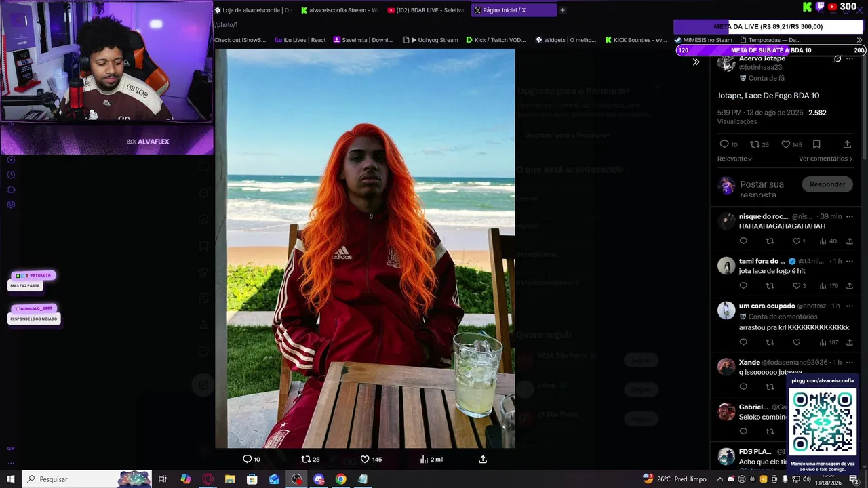Repost the um cara ocupado comment
This screenshot has height=488, width=868.
point(770,342)
